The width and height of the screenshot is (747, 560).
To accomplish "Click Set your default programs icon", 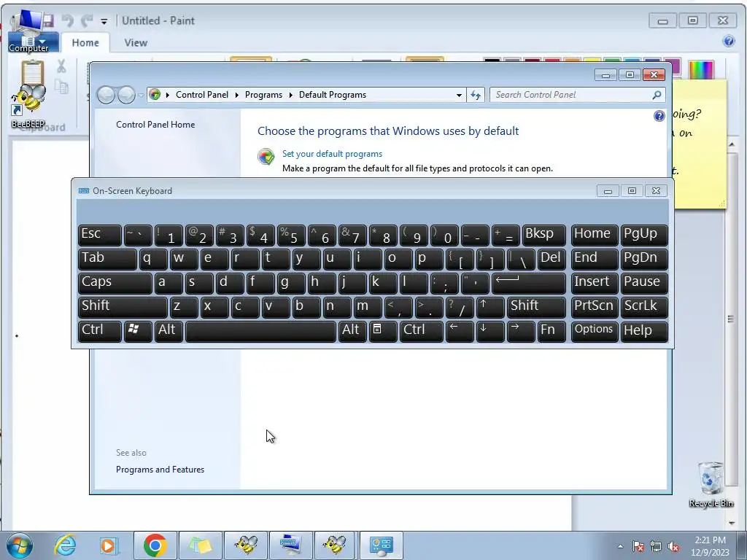I will point(266,156).
